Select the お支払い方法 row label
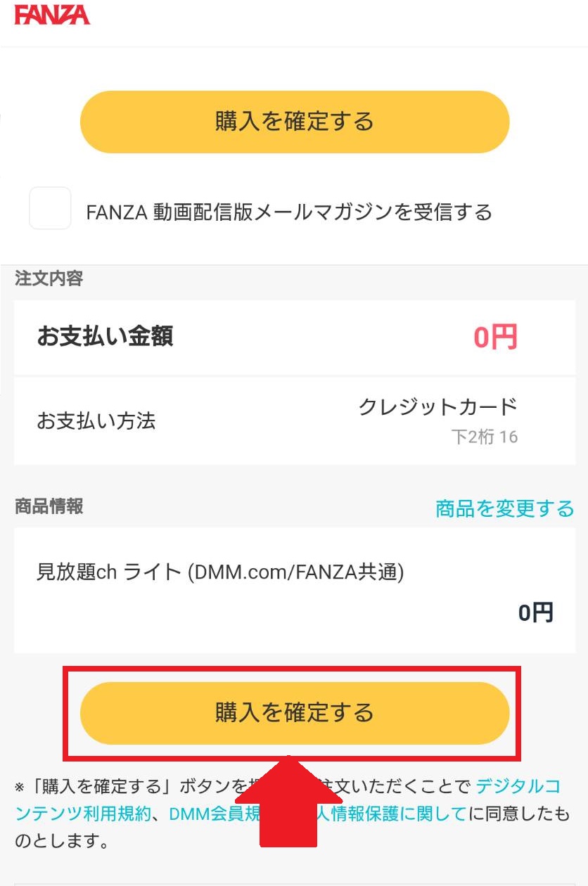Screen dimensions: 588x886 point(96,421)
